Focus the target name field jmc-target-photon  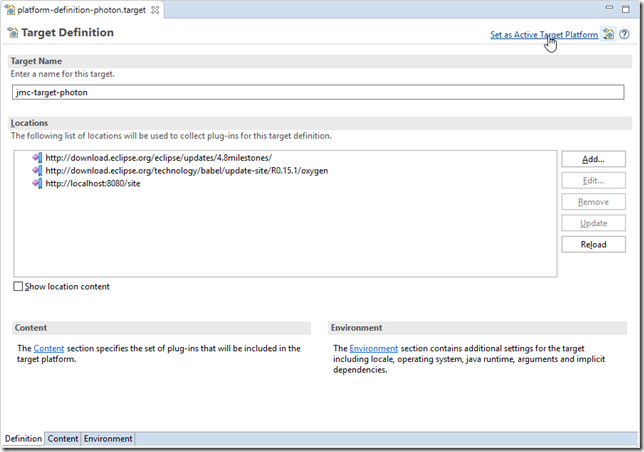pyautogui.click(x=318, y=92)
